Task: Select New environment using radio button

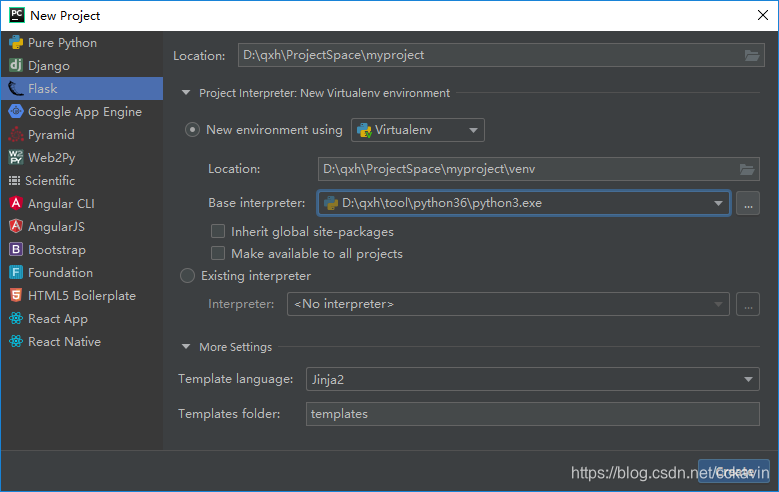Action: [x=192, y=130]
